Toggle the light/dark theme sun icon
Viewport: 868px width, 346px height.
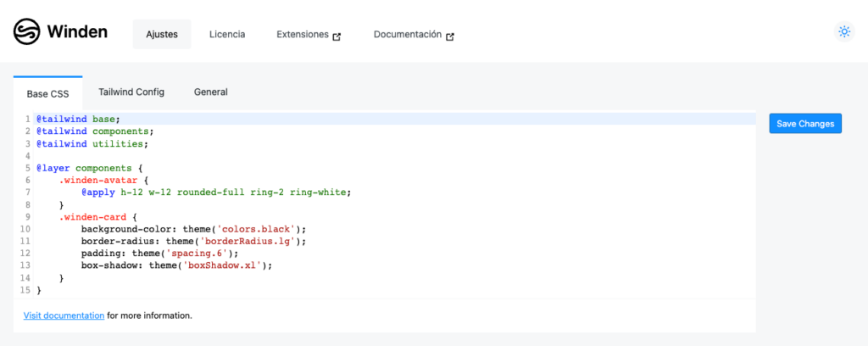point(844,31)
